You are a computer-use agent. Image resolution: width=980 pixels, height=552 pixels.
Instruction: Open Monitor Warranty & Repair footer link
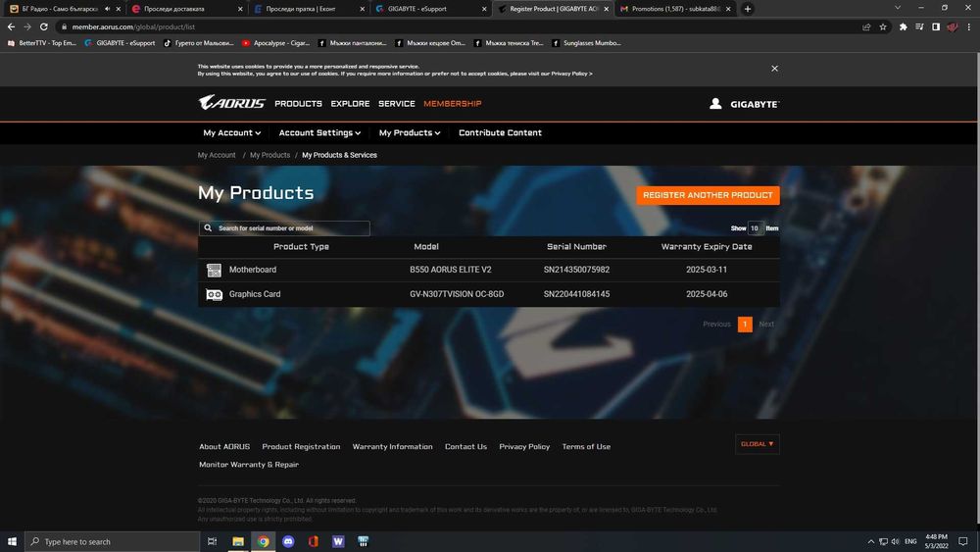[249, 465]
